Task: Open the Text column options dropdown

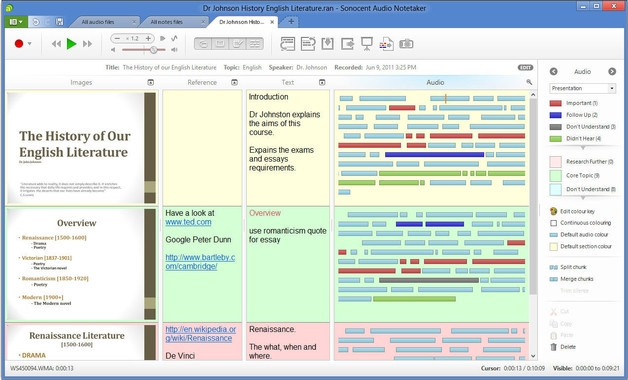Action: click(x=322, y=82)
